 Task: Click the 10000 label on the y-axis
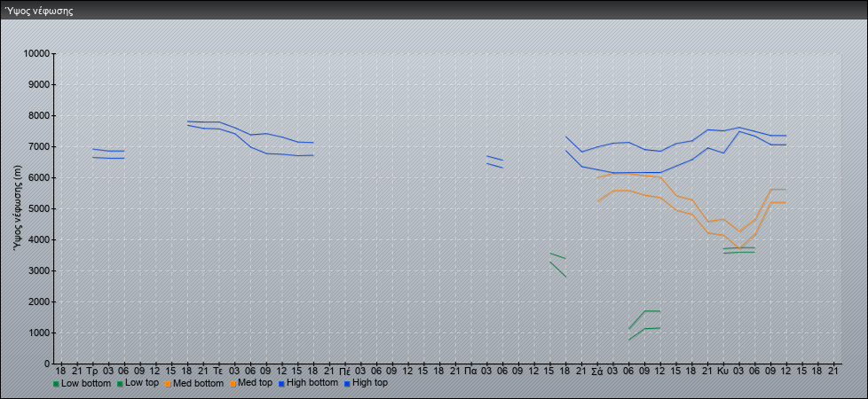pyautogui.click(x=36, y=54)
